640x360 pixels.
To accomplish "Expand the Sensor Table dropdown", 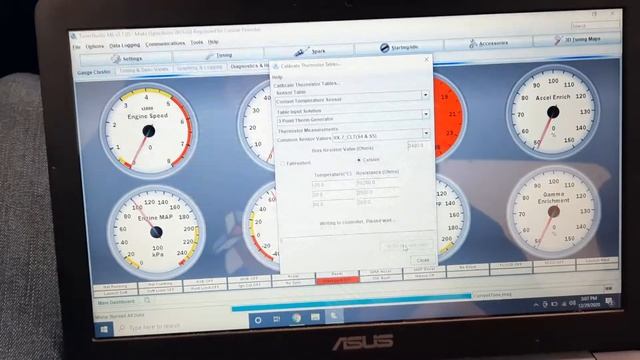I will 425,95.
